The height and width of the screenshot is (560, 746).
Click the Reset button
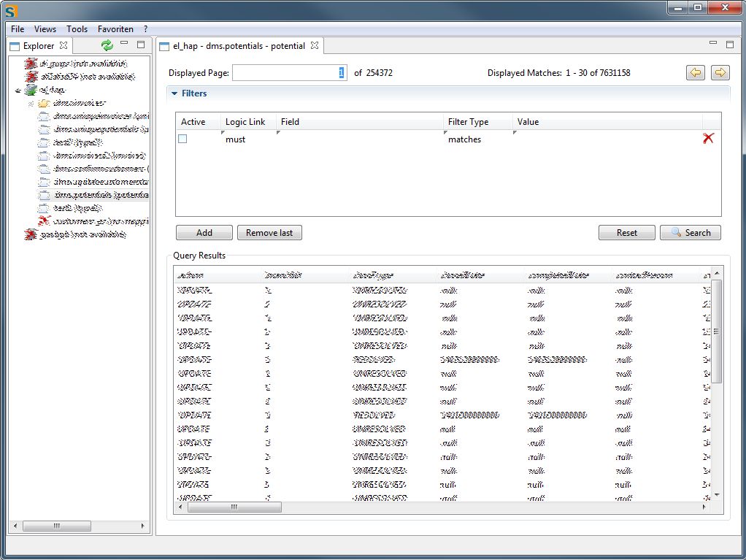point(626,233)
